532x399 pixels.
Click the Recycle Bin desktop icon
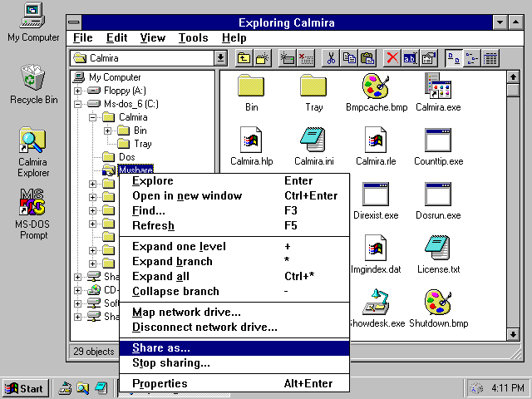(32, 77)
